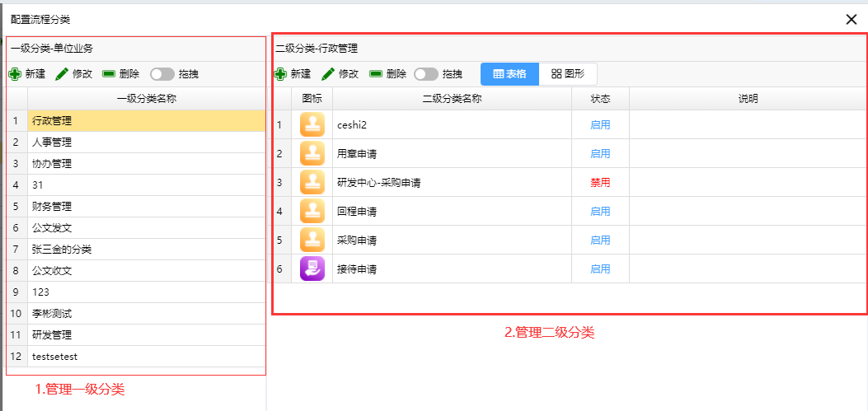Click the stamp icon for 研发中心-采购申请

pyautogui.click(x=312, y=182)
